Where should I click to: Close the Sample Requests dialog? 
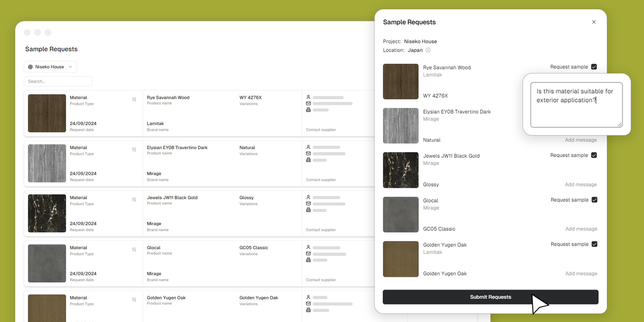(x=594, y=22)
